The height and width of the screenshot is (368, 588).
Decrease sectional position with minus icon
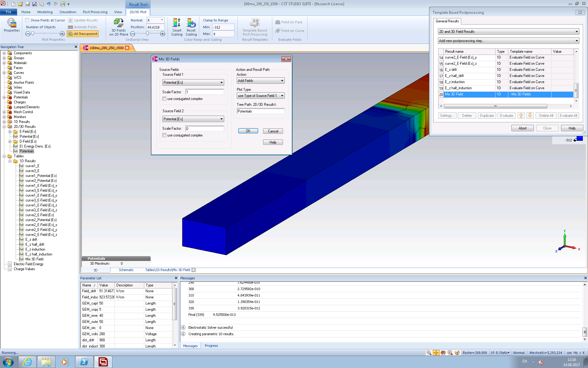tap(133, 34)
